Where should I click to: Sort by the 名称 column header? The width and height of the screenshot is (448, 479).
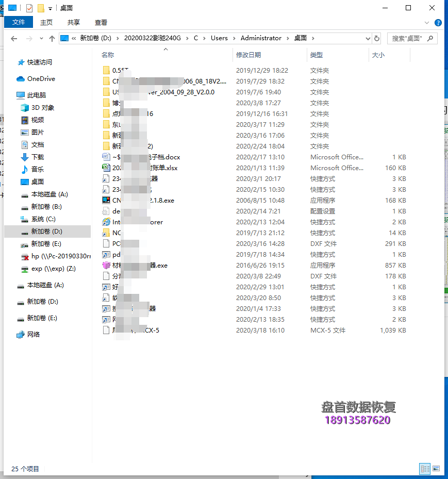pos(108,55)
